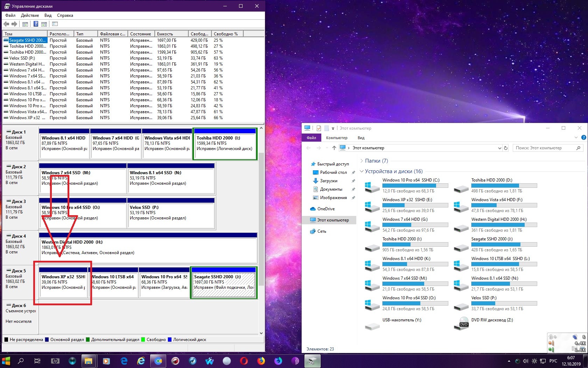Select the Velox SSD (P:) volume row

coord(133,58)
